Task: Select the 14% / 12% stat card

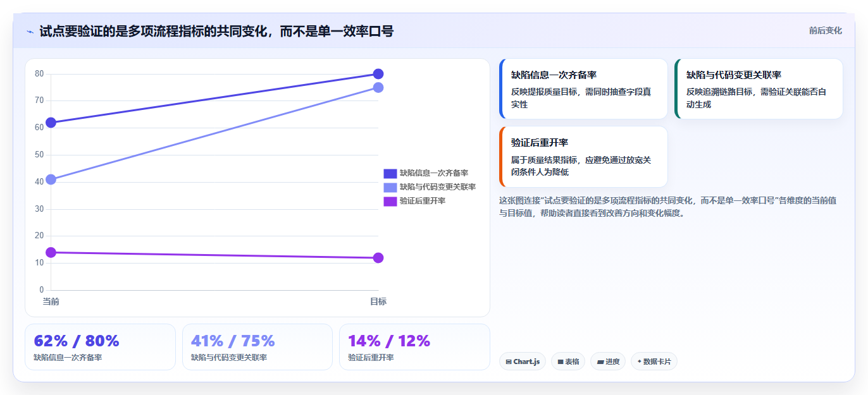Action: click(x=414, y=347)
